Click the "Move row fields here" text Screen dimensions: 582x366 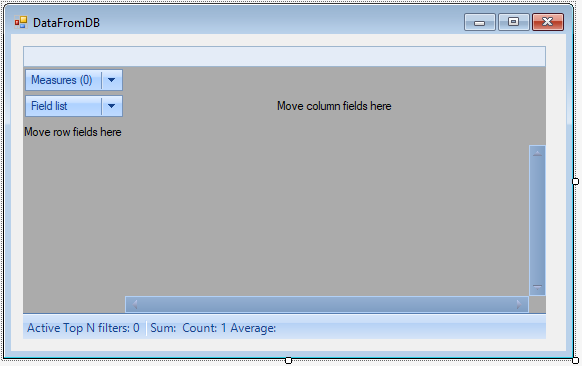point(73,132)
